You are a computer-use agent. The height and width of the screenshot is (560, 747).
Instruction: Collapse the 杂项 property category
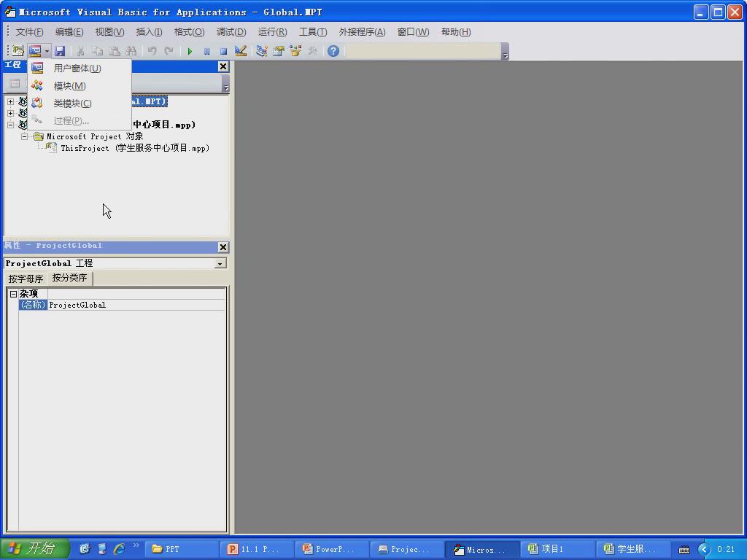click(13, 294)
